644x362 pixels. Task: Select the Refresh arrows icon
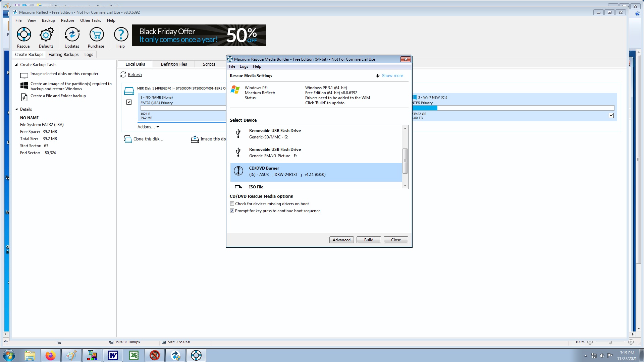123,74
